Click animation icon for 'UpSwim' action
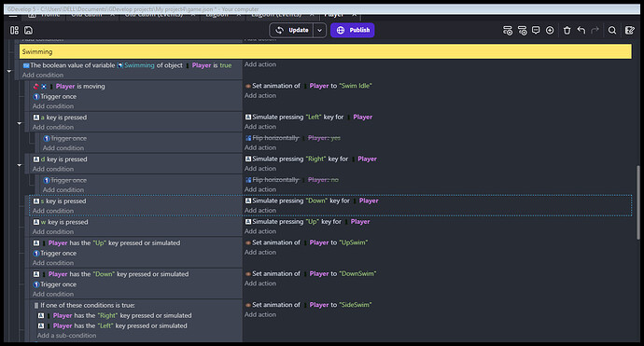 (248, 242)
